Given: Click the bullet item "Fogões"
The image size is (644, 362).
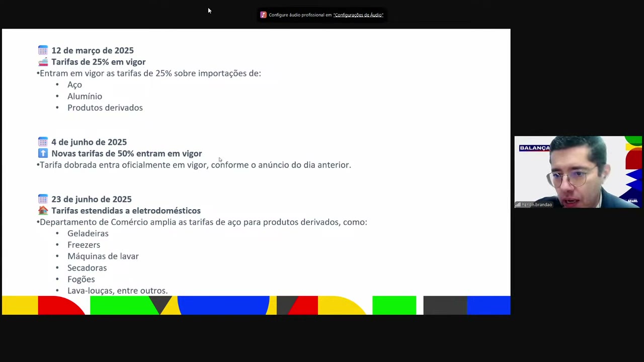Looking at the screenshot, I should (81, 280).
